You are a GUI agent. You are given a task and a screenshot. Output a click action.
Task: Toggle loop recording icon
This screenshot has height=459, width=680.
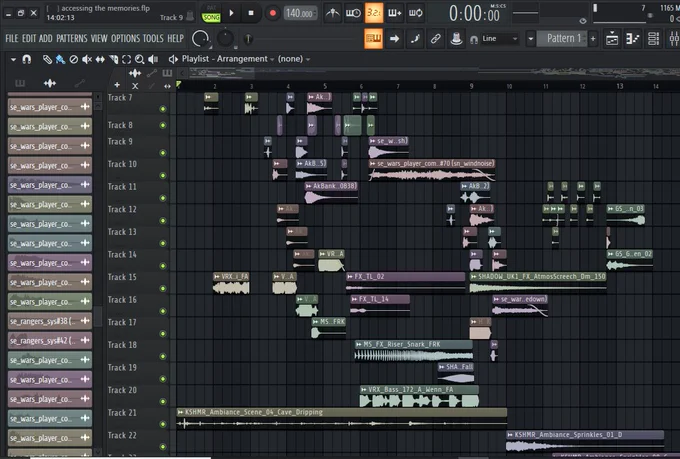point(415,13)
